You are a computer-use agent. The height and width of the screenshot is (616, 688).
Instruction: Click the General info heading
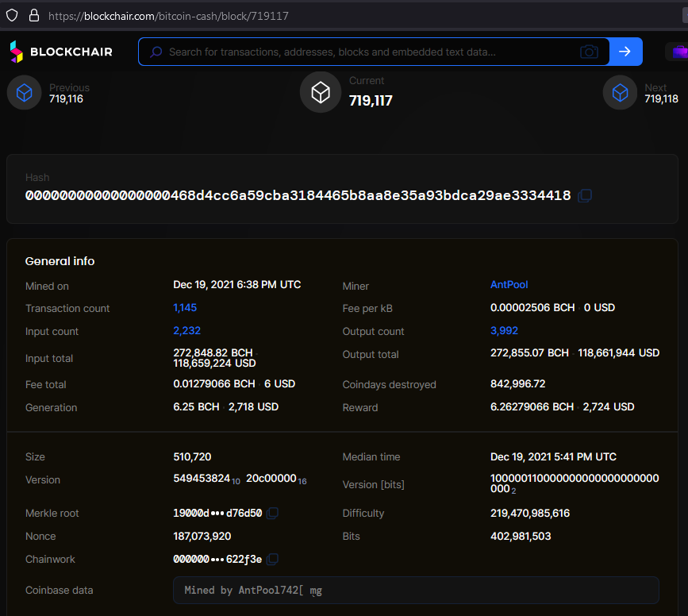coord(60,261)
